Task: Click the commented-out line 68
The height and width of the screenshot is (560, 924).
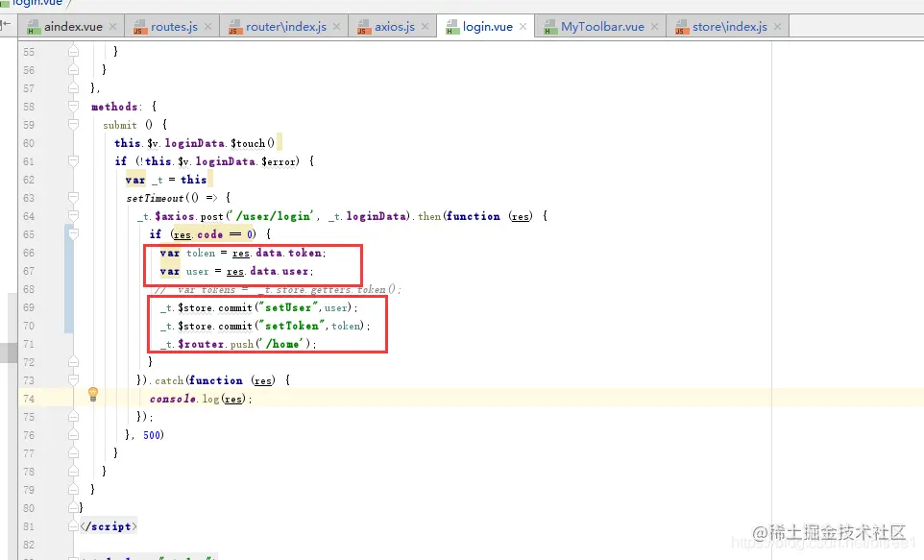Action: click(277, 289)
